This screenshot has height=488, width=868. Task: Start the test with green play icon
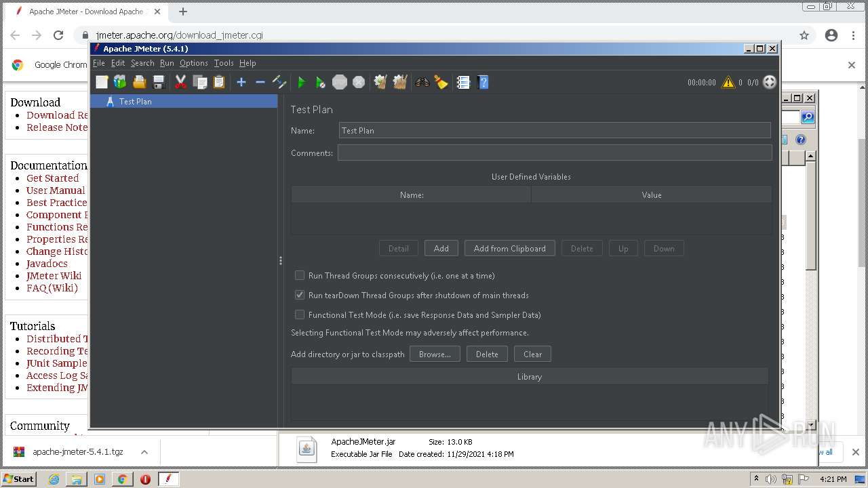[x=302, y=82]
